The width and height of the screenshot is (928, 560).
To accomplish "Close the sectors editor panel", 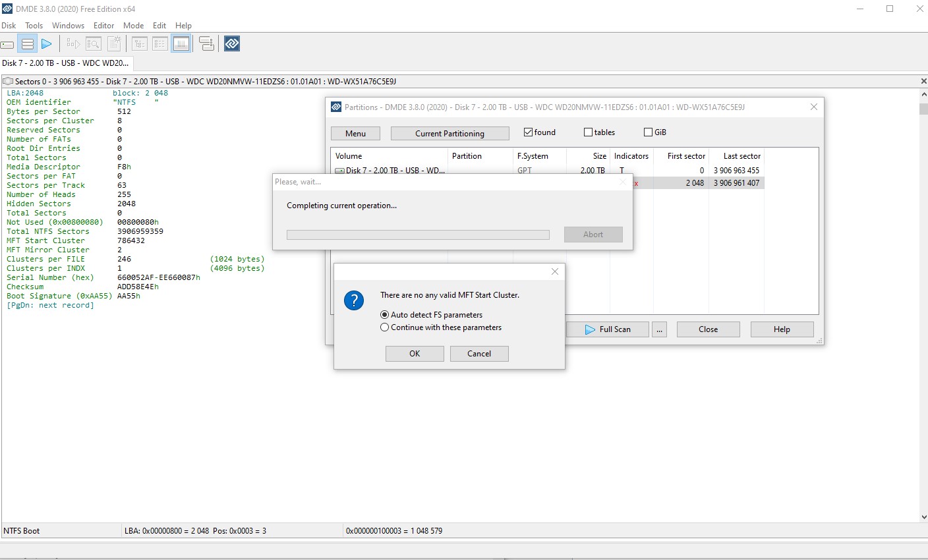I will click(x=923, y=81).
